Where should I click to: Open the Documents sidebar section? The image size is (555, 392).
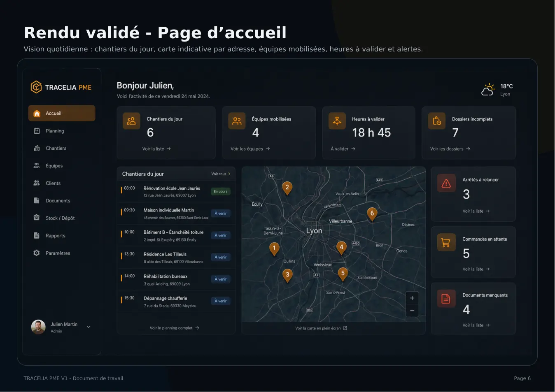coord(62,201)
